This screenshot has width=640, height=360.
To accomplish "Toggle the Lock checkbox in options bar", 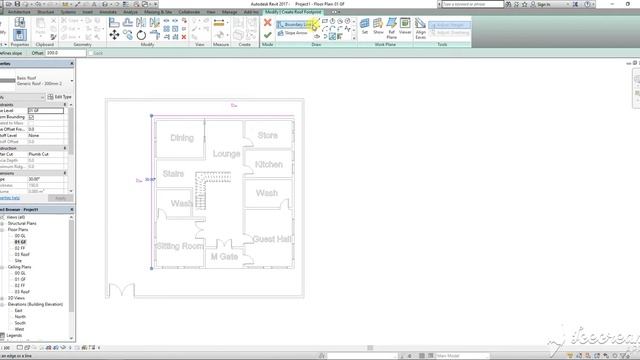I will point(91,53).
